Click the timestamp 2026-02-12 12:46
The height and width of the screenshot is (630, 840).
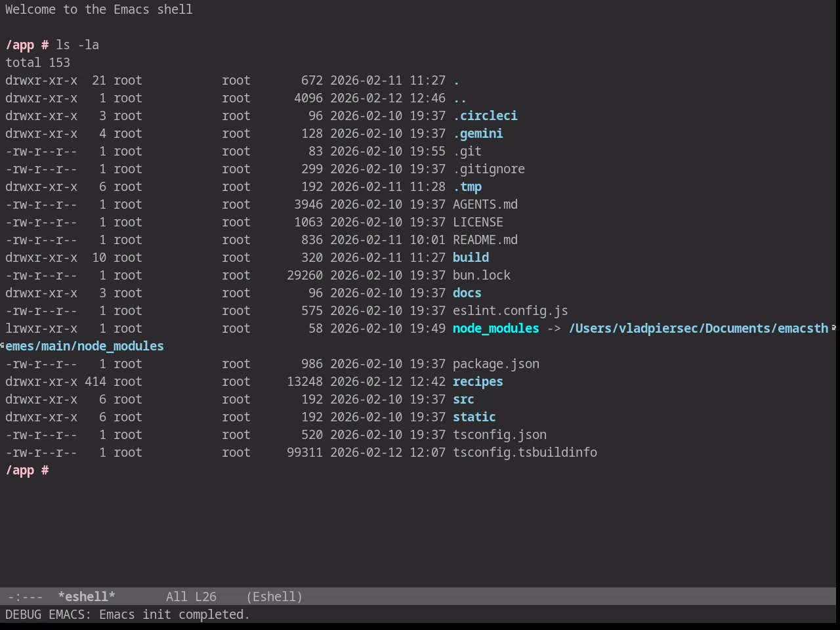click(388, 98)
